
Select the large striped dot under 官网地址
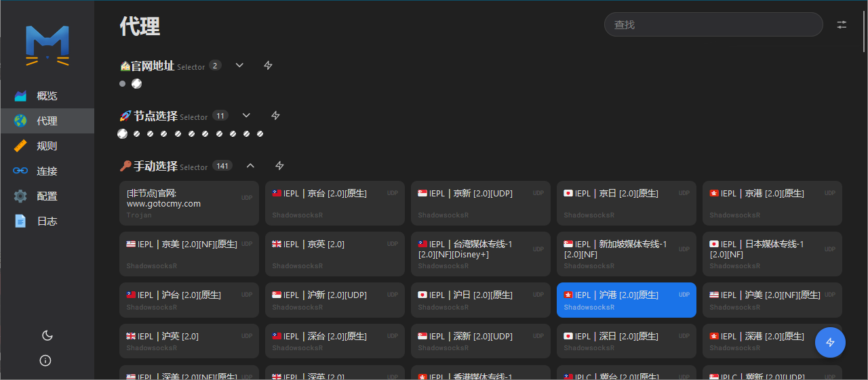(x=136, y=83)
